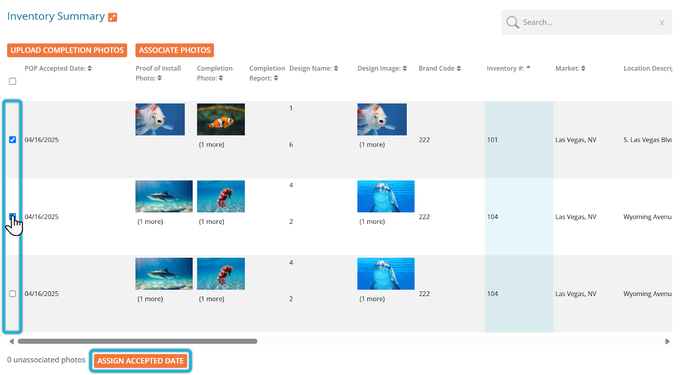Click the 0 unassociated photos text
The width and height of the screenshot is (680, 375).
click(x=46, y=360)
